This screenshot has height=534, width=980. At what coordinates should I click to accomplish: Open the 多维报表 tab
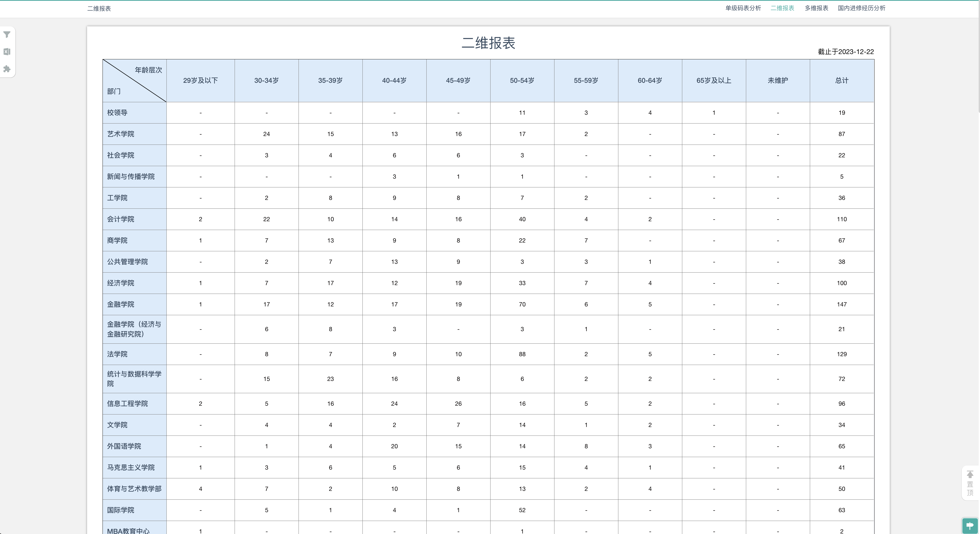[816, 8]
